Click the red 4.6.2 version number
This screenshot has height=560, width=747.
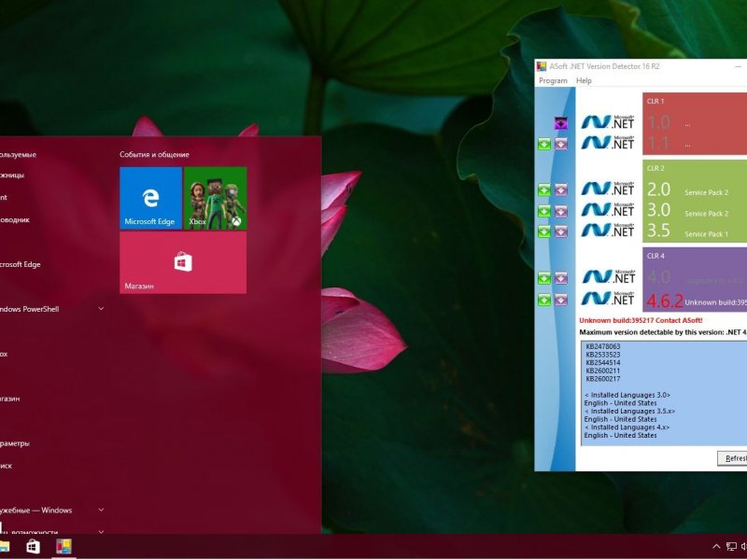tap(665, 301)
